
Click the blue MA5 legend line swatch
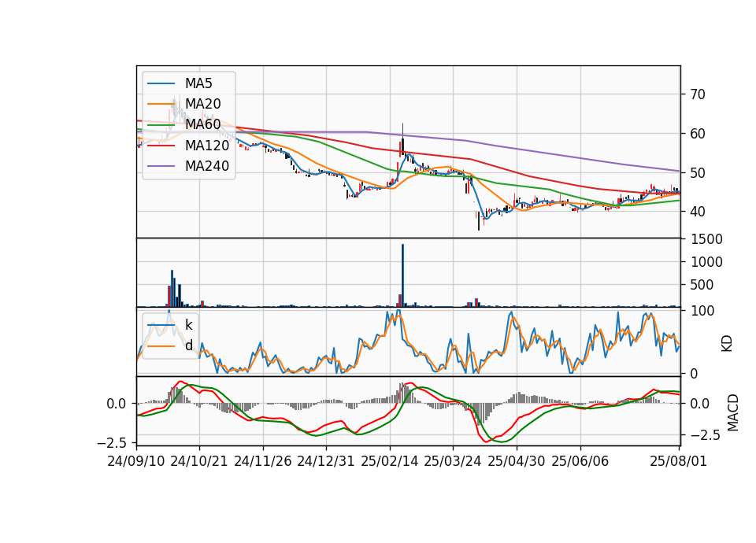(161, 83)
